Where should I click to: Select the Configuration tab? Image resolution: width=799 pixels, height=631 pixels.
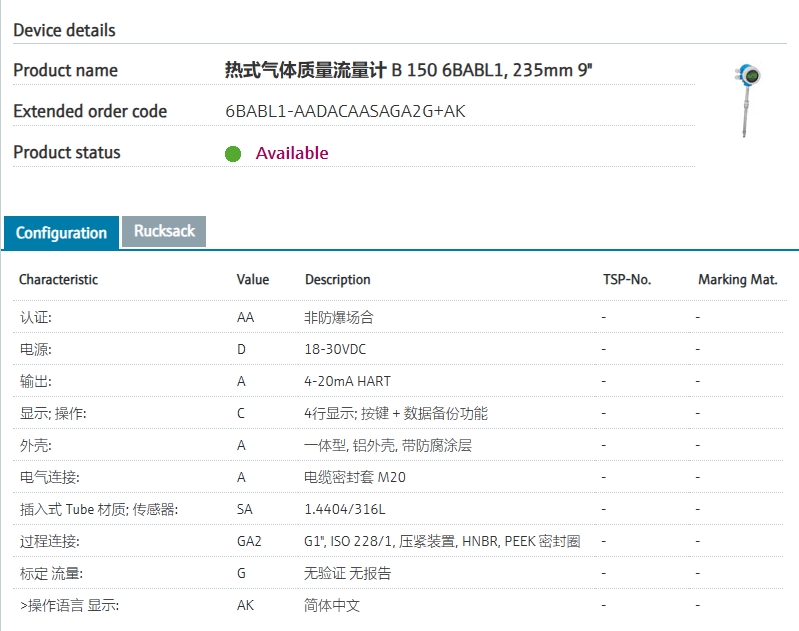(61, 233)
